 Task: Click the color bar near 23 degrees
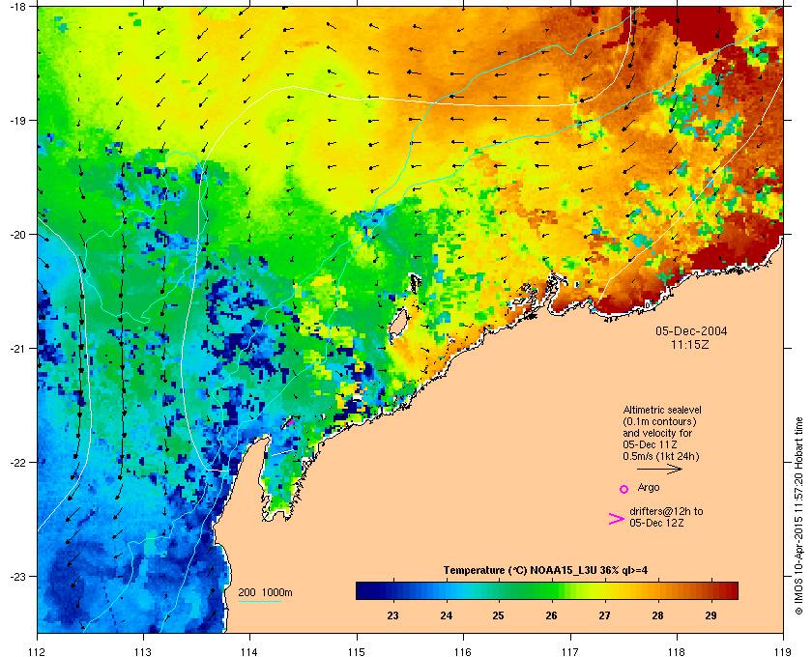[393, 590]
